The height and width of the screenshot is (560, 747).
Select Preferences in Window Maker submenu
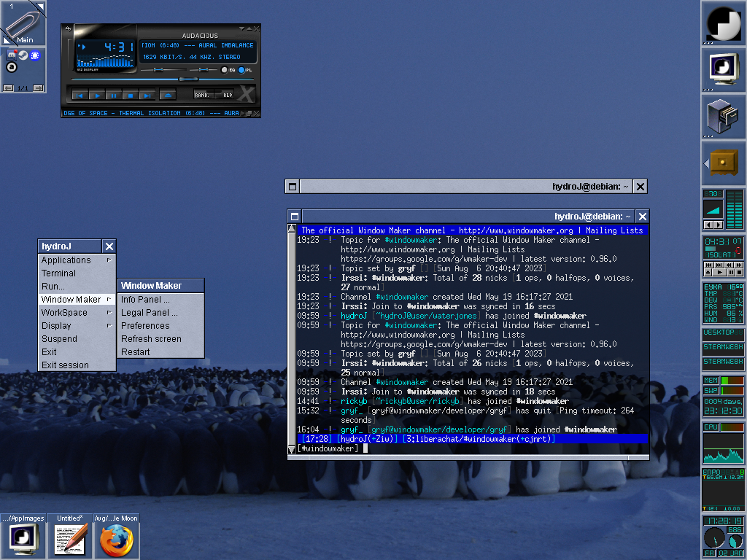(x=145, y=325)
